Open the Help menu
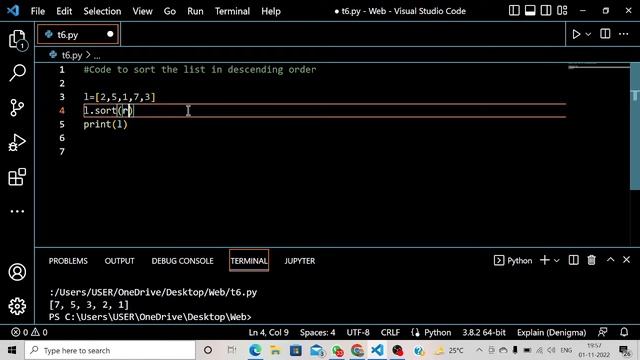The height and width of the screenshot is (360, 640). tap(271, 11)
